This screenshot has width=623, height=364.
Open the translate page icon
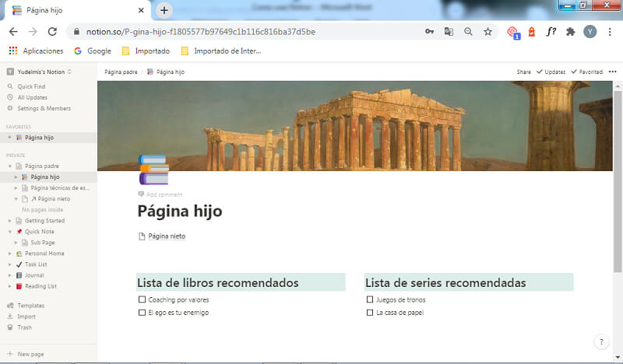click(449, 32)
